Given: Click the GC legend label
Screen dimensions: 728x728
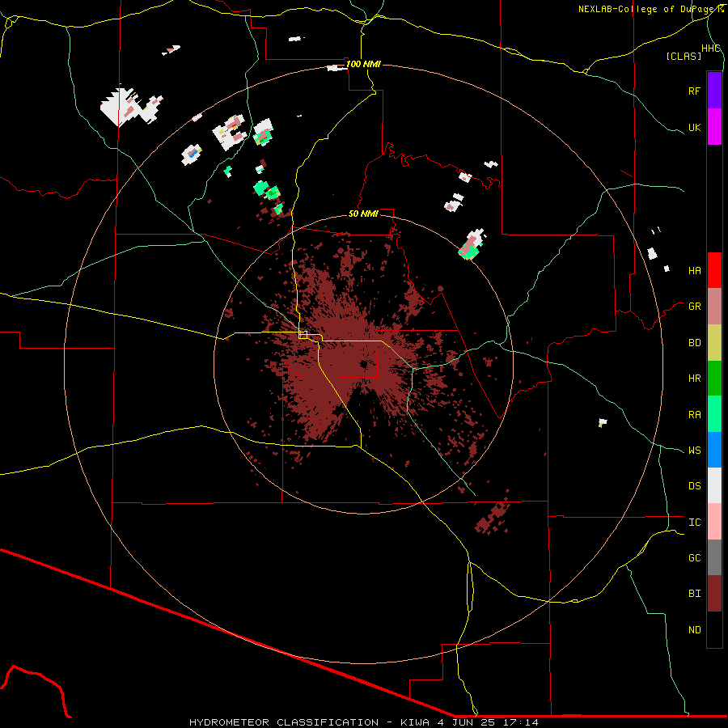Looking at the screenshot, I should (694, 558).
